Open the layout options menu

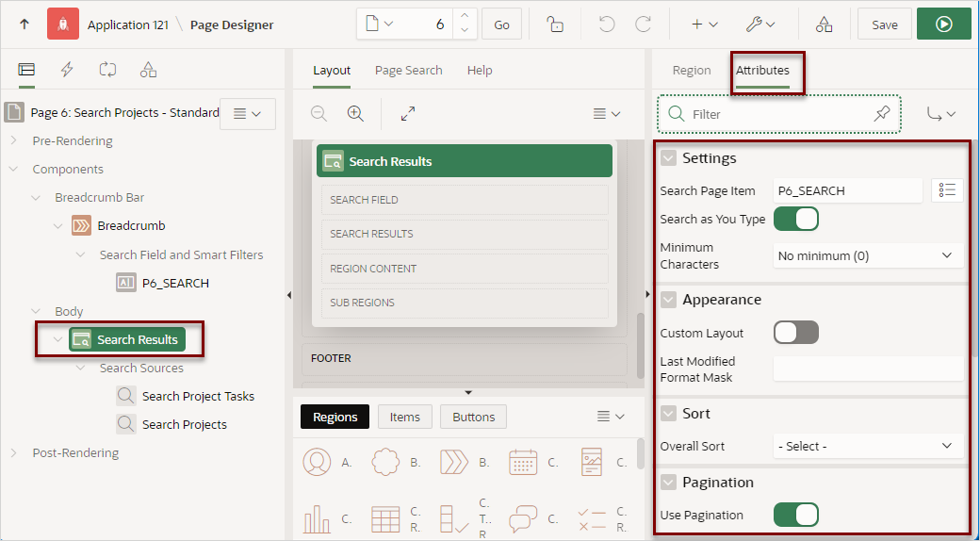606,114
